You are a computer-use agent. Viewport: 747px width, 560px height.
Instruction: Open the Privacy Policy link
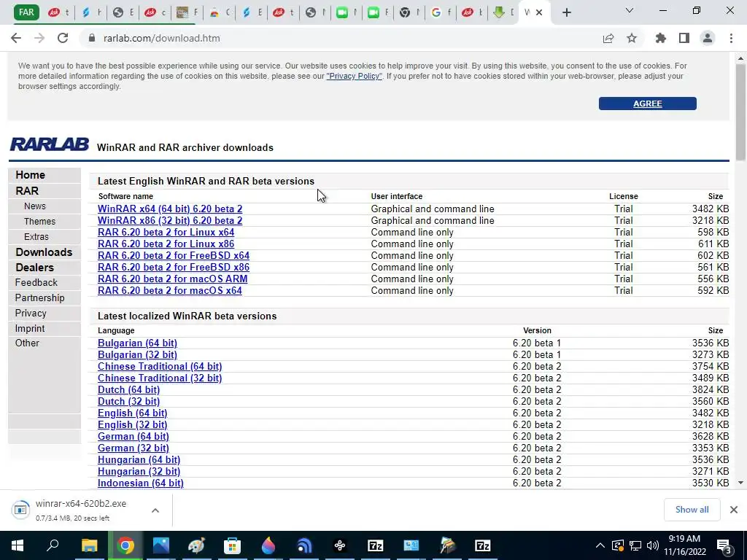[354, 76]
